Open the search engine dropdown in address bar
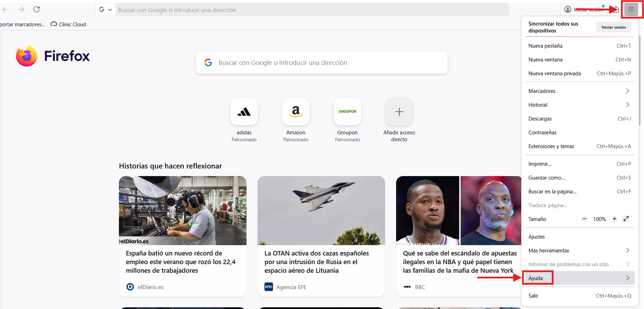The height and width of the screenshot is (309, 644). click(x=105, y=10)
